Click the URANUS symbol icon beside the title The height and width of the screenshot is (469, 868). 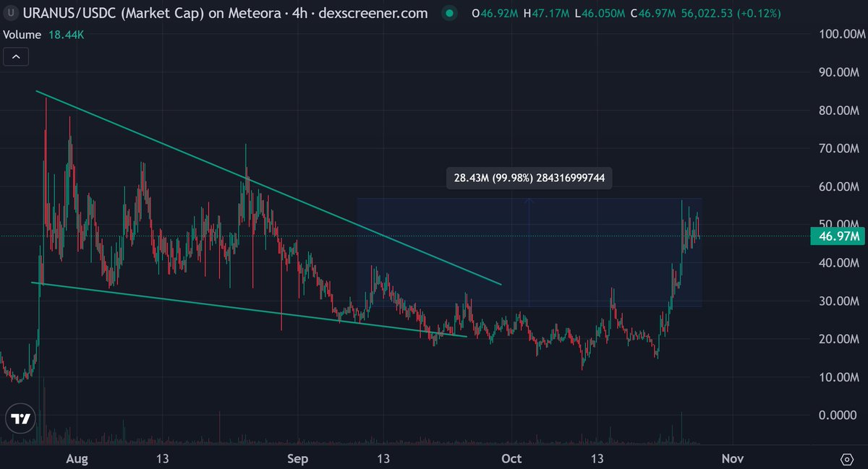(x=10, y=13)
